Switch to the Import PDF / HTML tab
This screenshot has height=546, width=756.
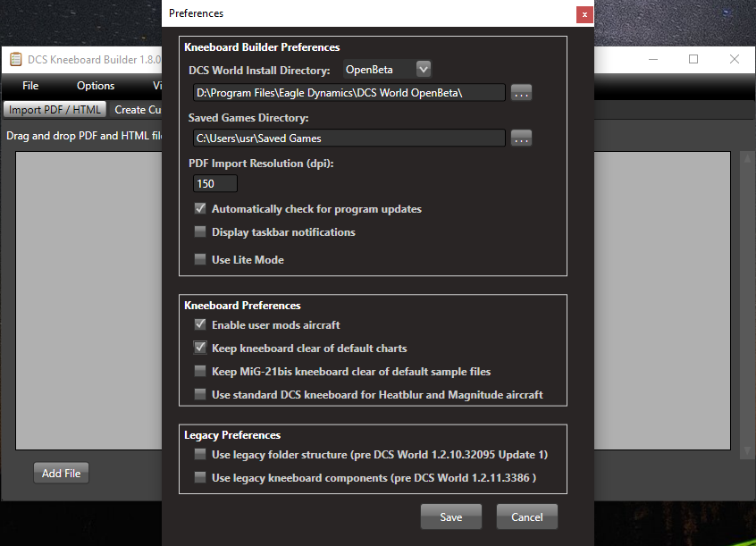[55, 110]
